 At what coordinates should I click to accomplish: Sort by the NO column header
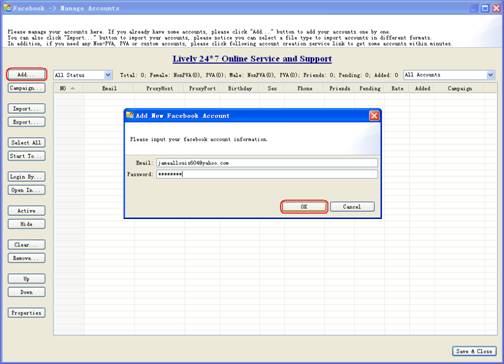[x=69, y=88]
